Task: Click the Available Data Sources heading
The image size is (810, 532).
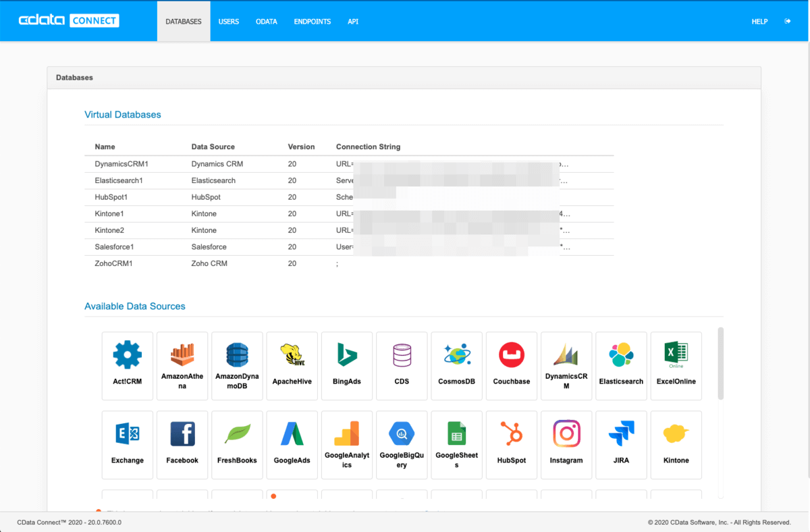Action: (x=135, y=307)
